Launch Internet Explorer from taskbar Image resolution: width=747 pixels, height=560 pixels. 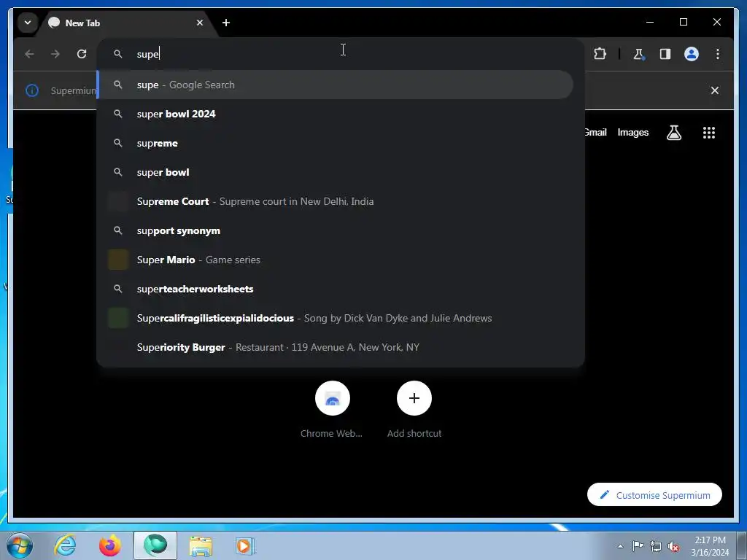coord(65,545)
